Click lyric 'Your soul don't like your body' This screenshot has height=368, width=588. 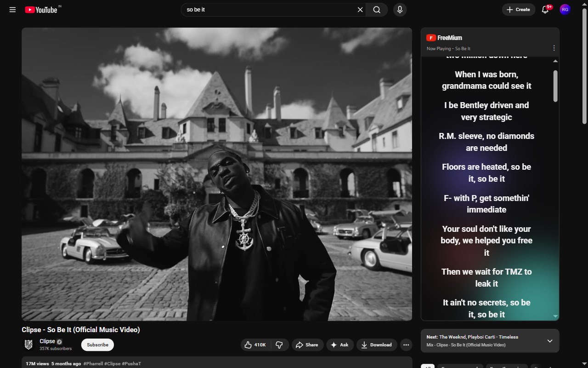coord(486,241)
